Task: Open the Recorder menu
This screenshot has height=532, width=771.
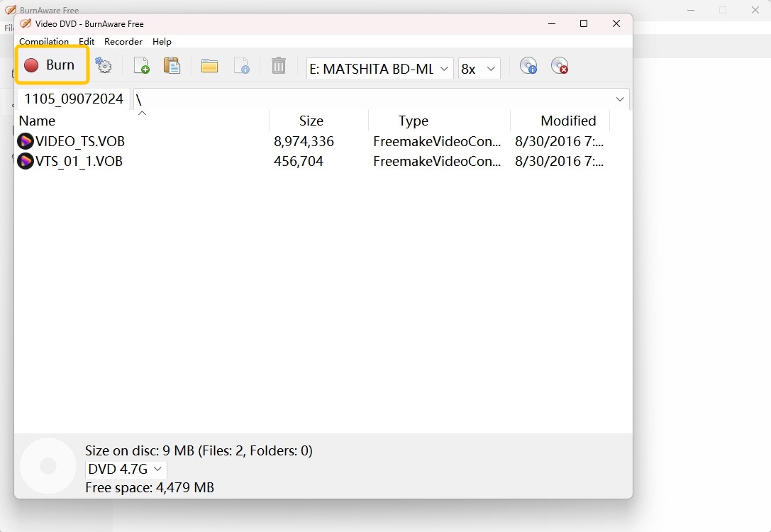Action: 123,42
